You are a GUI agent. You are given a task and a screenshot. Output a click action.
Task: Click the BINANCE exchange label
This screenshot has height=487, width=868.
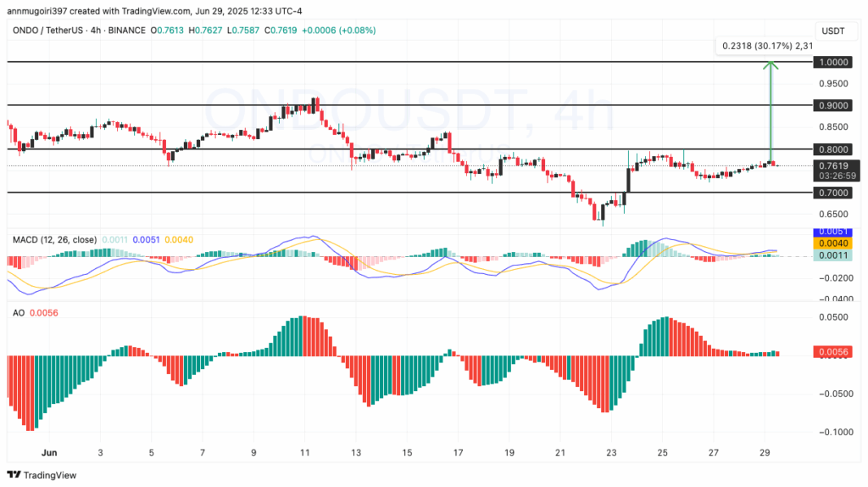127,31
